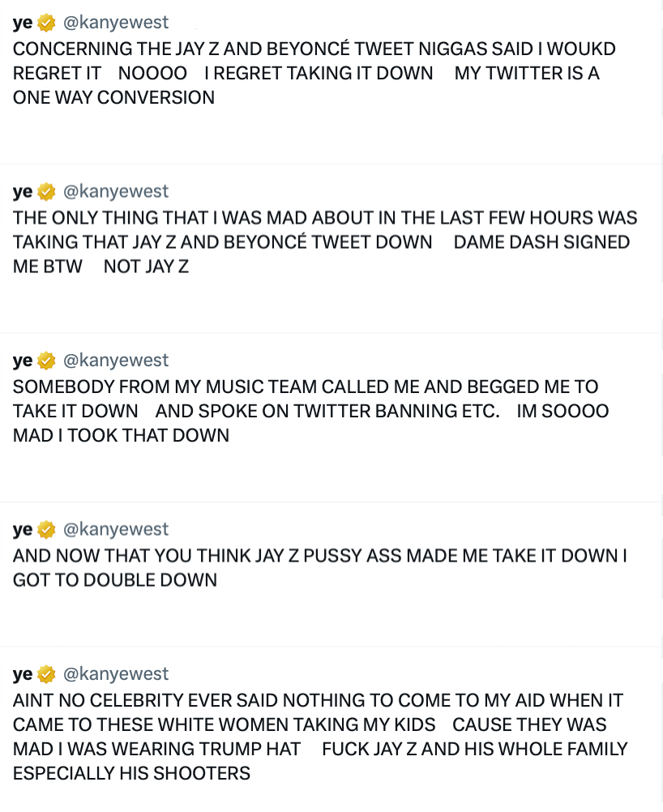Open @kanyewest handle above 'AND NOW THAT YOU THINK'
Image resolution: width=663 pixels, height=812 pixels.
coord(116,529)
